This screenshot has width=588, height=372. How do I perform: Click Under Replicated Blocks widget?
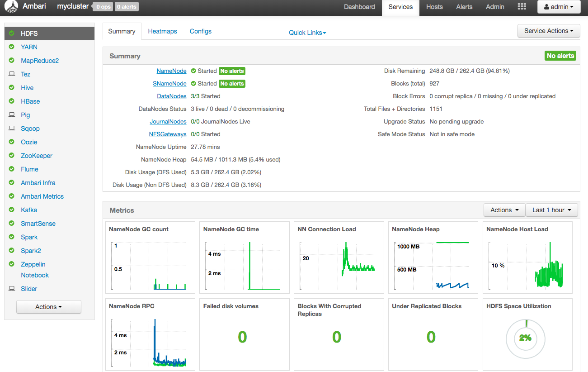click(x=433, y=334)
